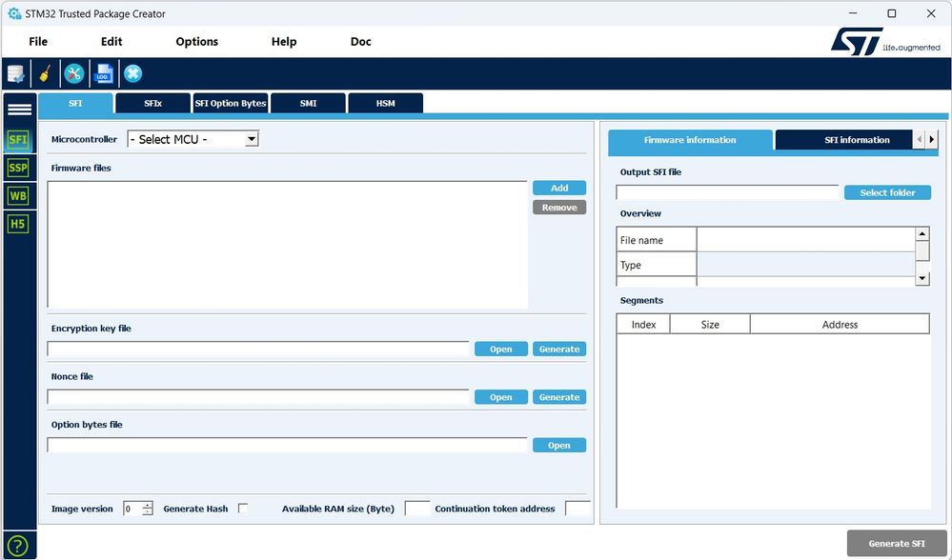952x560 pixels.
Task: Click the Option bytes file field
Action: (x=287, y=446)
